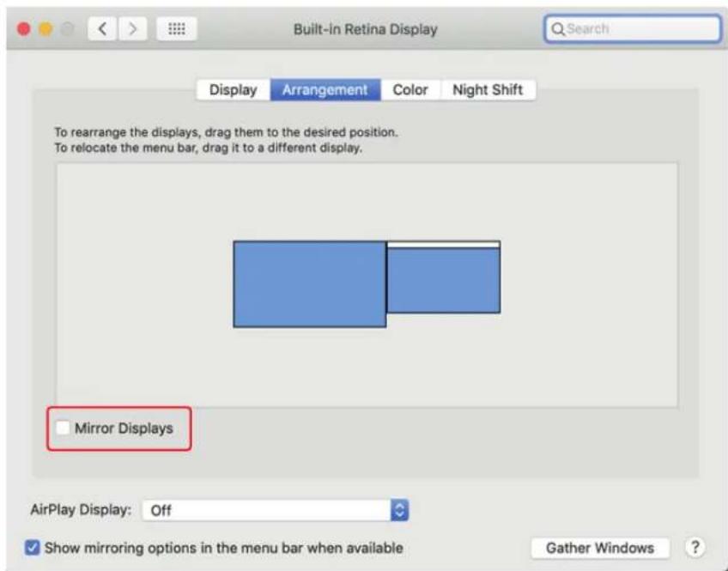
Task: Click the gray zoom window button
Action: click(x=67, y=29)
